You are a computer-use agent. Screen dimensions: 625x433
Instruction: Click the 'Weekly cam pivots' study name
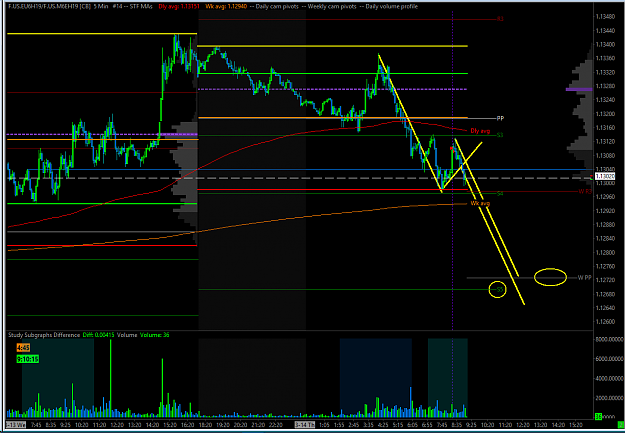(332, 6)
